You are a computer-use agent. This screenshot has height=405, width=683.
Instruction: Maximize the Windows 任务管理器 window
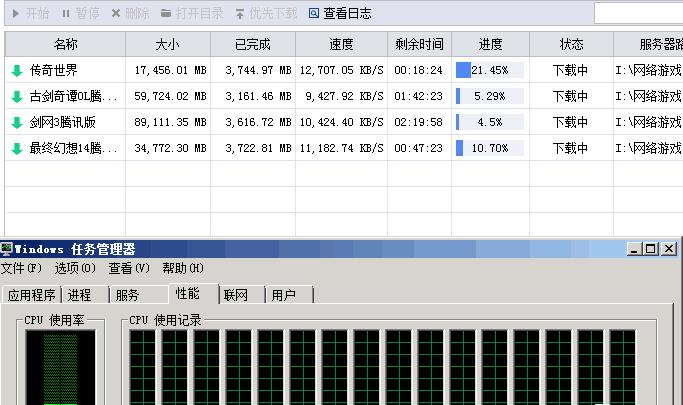point(651,249)
